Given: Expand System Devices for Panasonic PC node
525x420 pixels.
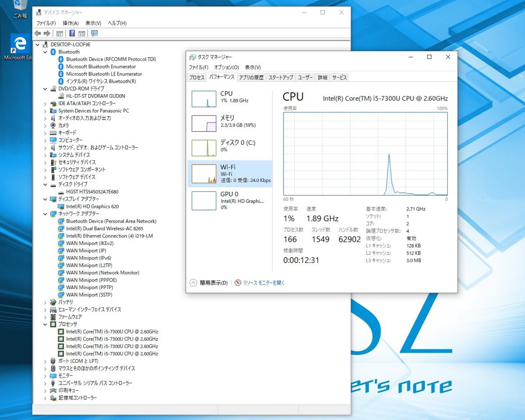Looking at the screenshot, I should (x=45, y=111).
